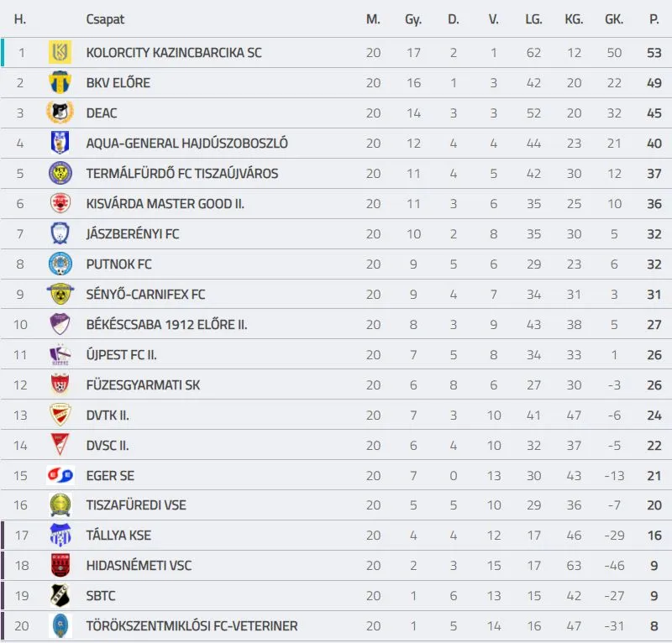
Task: Click the Jászberényi FC team badge
Action: (x=60, y=234)
